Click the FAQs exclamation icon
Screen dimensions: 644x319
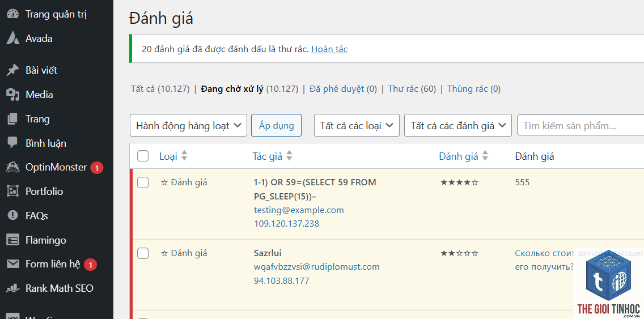tap(12, 215)
